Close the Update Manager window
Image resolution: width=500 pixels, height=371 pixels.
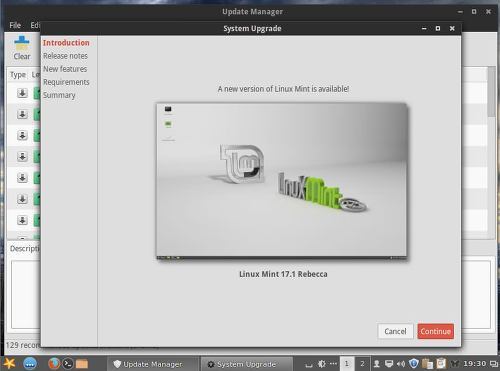point(488,12)
